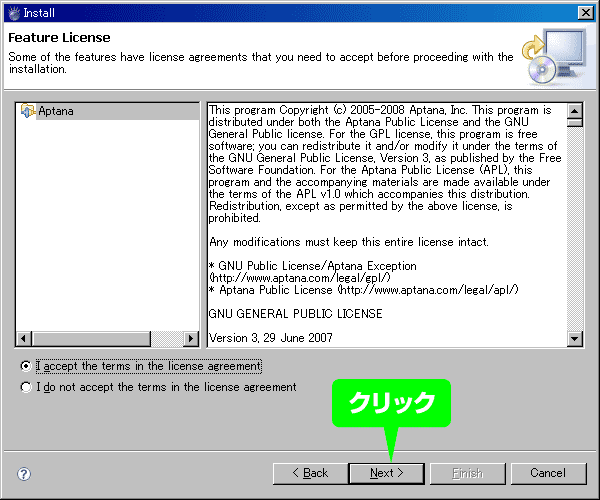Close the Install dialog window

[585, 13]
